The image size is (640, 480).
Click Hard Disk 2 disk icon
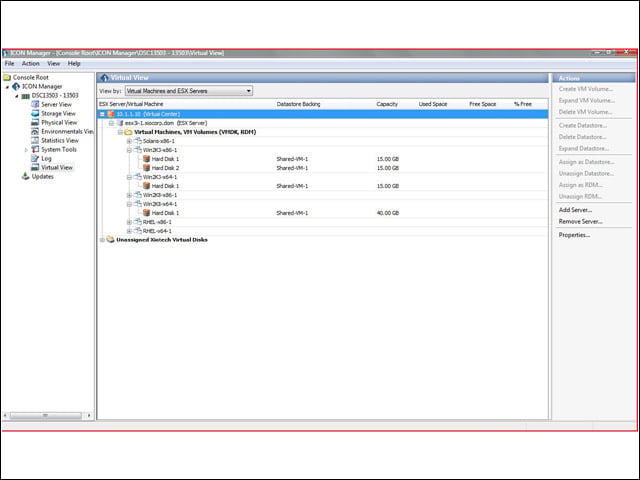click(147, 168)
